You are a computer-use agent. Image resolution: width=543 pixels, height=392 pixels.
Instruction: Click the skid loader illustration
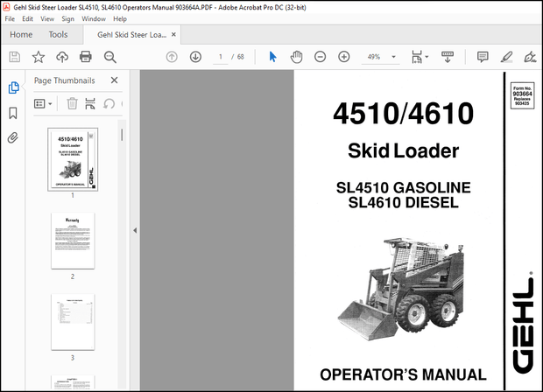click(x=402, y=289)
